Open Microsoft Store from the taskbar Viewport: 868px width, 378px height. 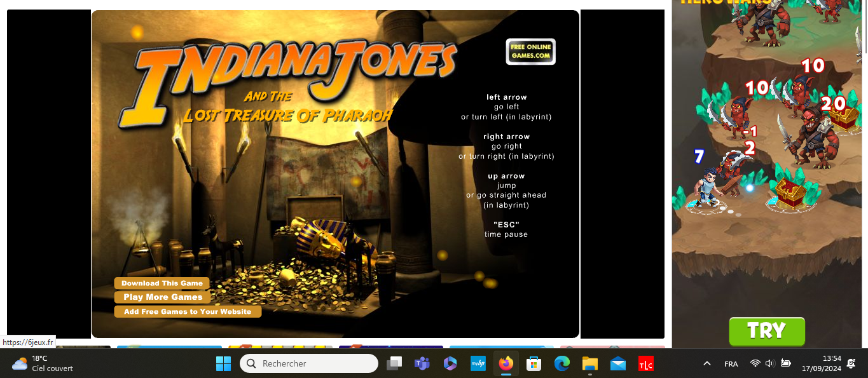point(534,363)
